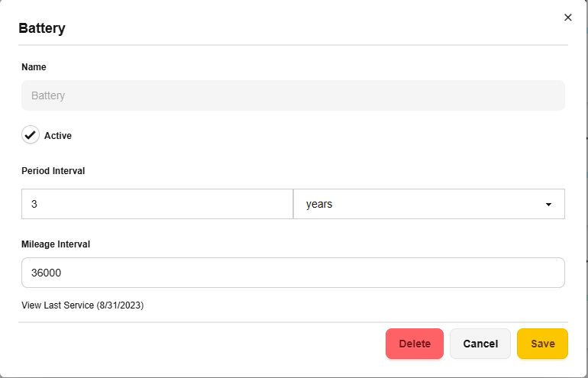Viewport: 588px width, 378px height.
Task: Click the Delete button
Action: pyautogui.click(x=414, y=344)
